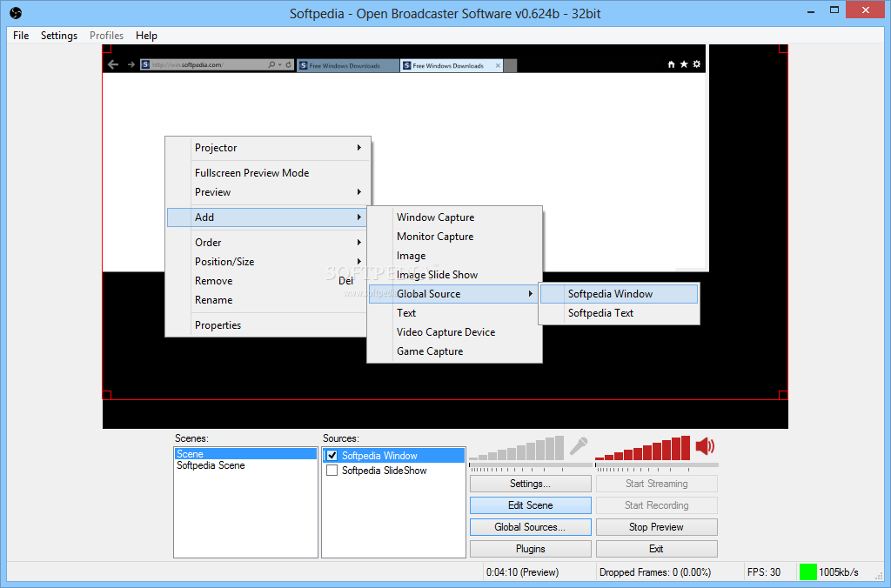The width and height of the screenshot is (891, 588).
Task: Add an Image source
Action: click(454, 256)
